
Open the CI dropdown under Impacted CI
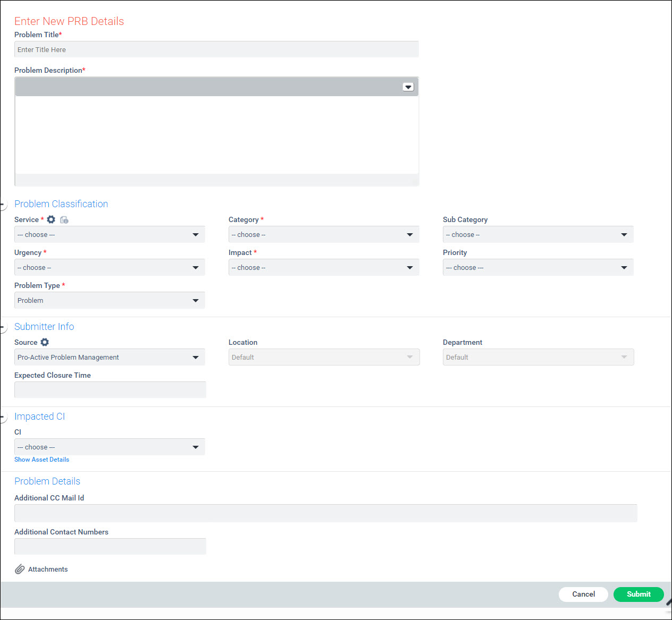pos(110,447)
